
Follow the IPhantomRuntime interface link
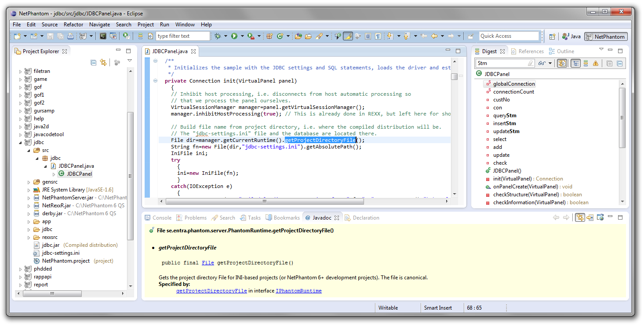[298, 291]
